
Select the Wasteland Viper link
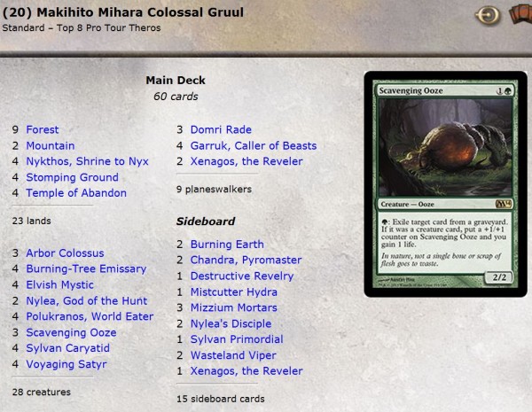(233, 355)
